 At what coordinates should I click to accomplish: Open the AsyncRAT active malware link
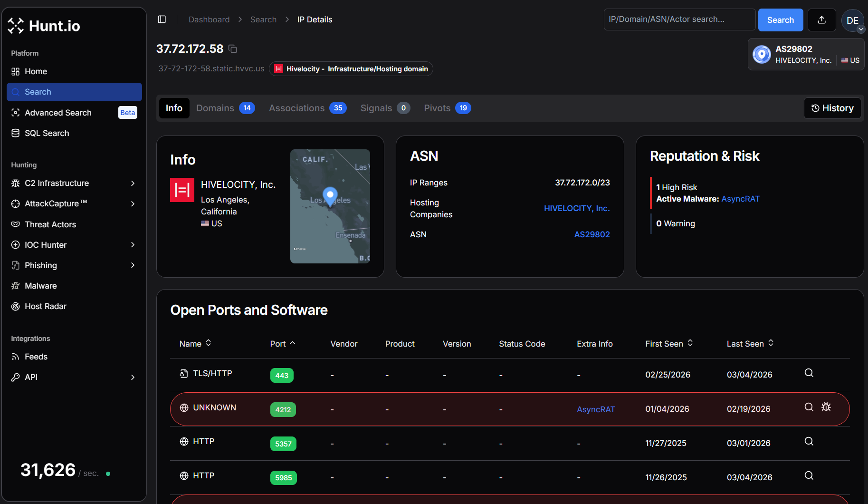[740, 199]
